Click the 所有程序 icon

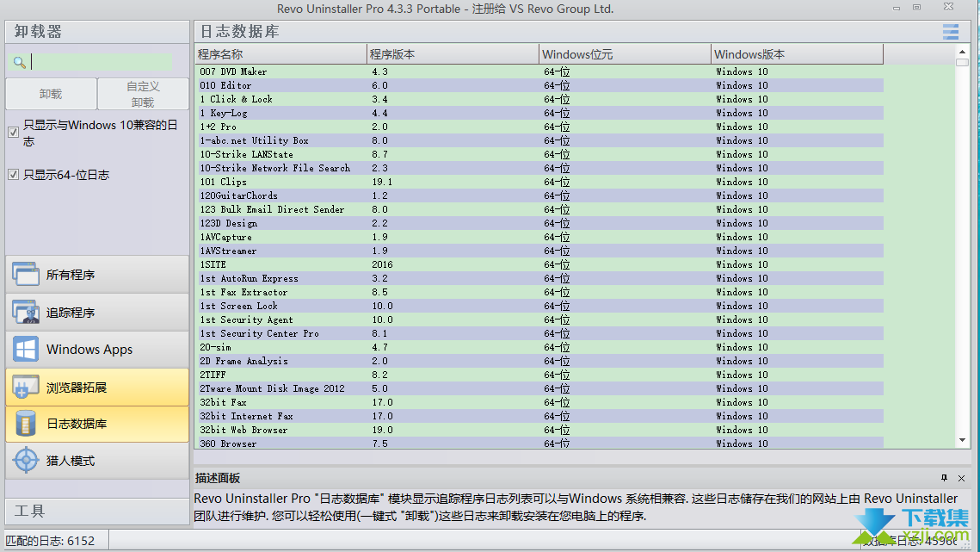26,274
